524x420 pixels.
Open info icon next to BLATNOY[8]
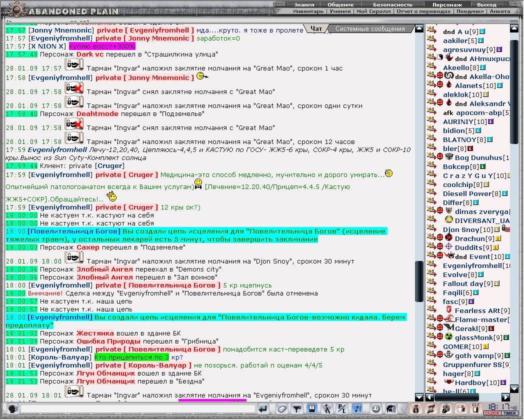pyautogui.click(x=489, y=139)
